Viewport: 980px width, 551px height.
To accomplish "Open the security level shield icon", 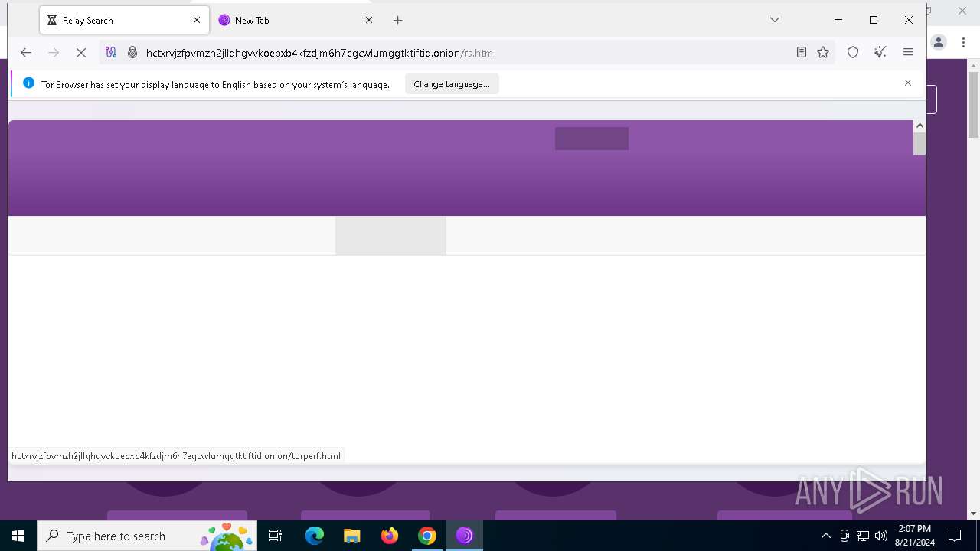I will coord(853,53).
